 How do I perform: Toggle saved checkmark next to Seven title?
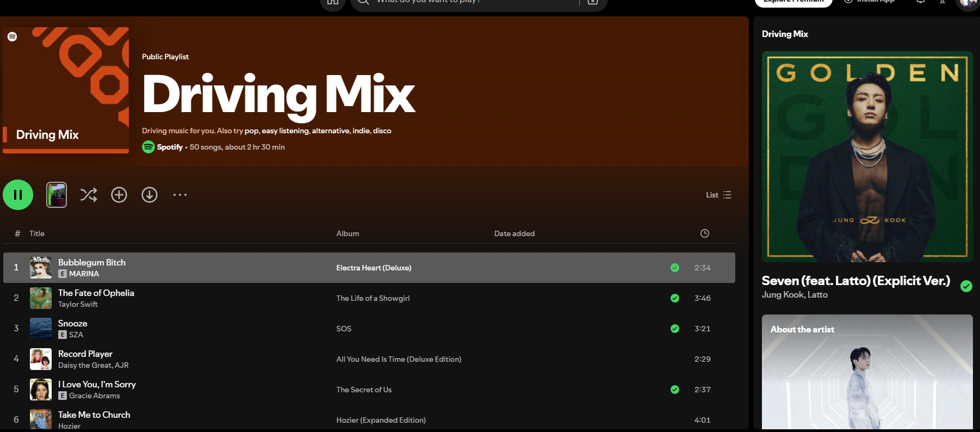point(966,286)
